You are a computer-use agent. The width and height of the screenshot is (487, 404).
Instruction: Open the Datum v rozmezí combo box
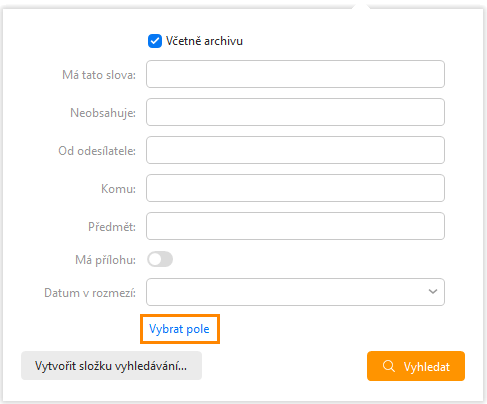click(295, 292)
